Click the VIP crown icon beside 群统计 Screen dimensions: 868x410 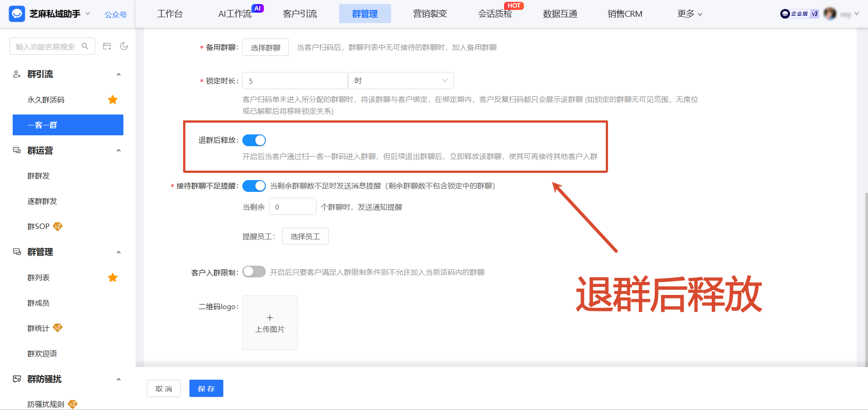coord(57,328)
